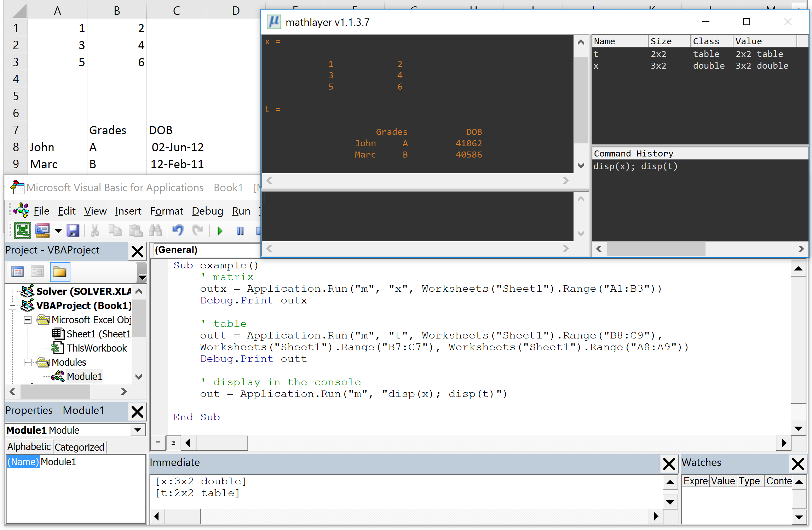Click the Cut scissors icon
The image size is (812, 530).
click(x=94, y=231)
